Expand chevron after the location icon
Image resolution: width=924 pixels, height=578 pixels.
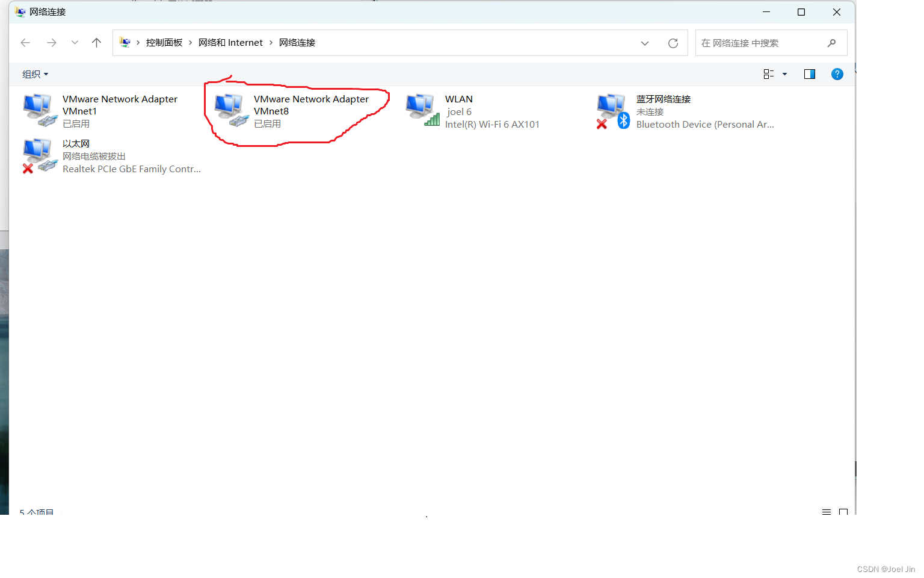click(x=138, y=43)
